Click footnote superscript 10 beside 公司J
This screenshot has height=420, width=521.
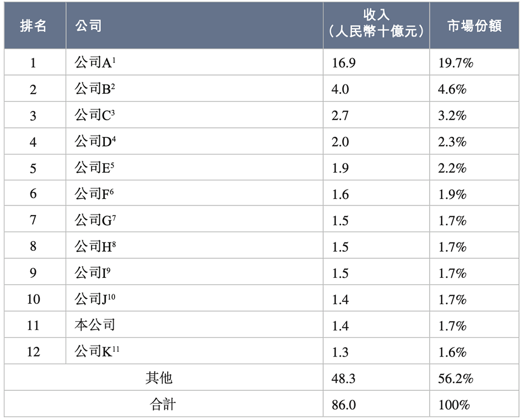112,296
